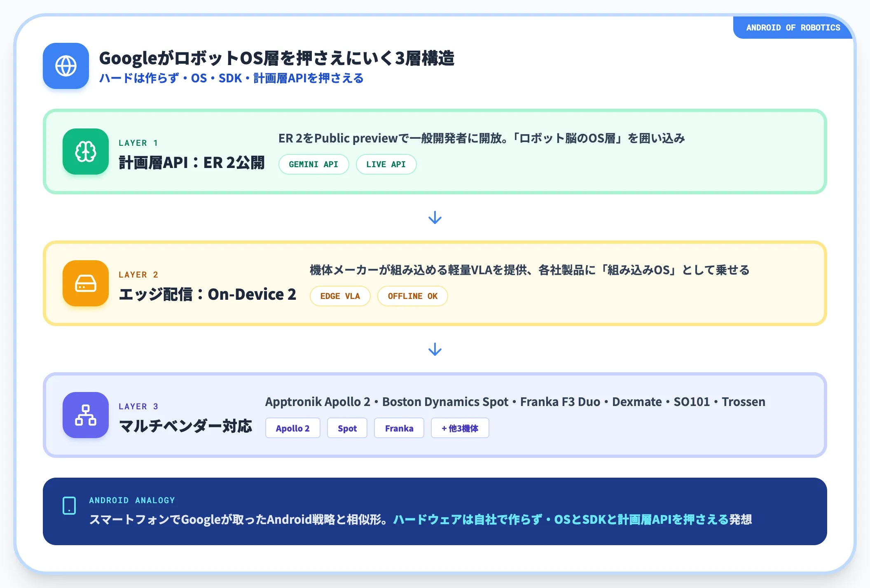This screenshot has width=870, height=588.
Task: Click the phone icon in Android Analogy banner
Action: point(69,505)
